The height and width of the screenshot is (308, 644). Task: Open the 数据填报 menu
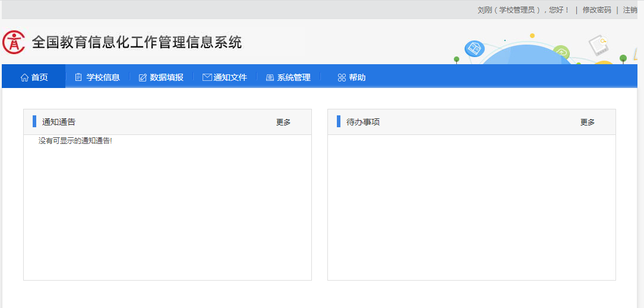pos(162,77)
